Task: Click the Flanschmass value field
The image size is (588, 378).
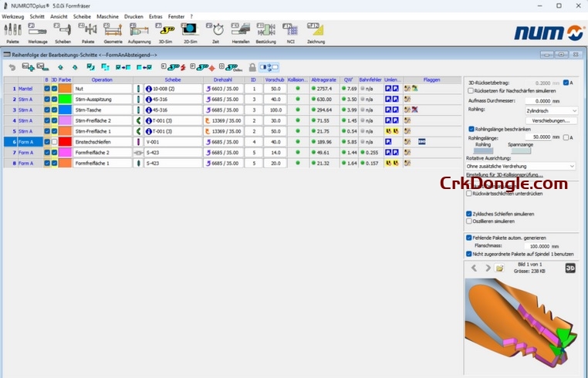Action: (x=538, y=246)
